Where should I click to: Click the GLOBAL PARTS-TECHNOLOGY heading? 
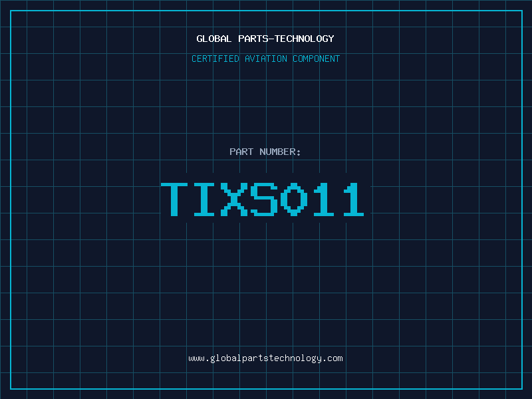point(265,39)
